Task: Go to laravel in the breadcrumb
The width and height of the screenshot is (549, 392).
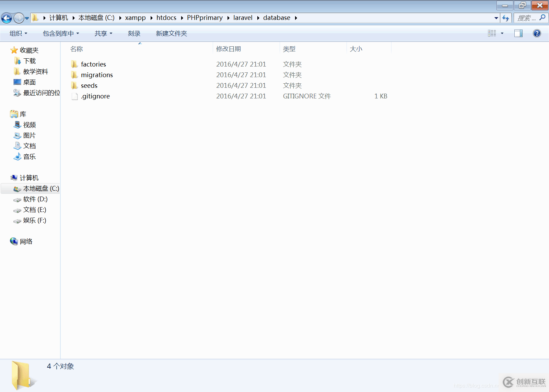Action: pos(243,18)
